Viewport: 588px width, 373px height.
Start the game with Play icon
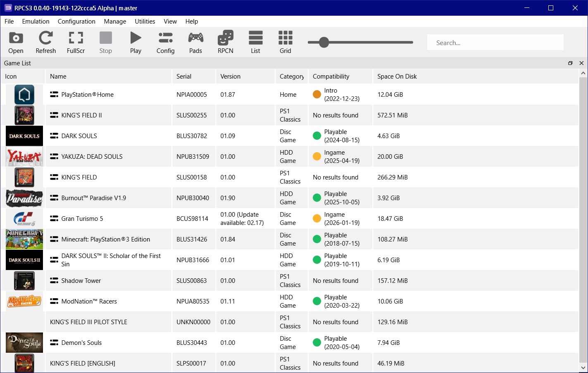tap(136, 42)
